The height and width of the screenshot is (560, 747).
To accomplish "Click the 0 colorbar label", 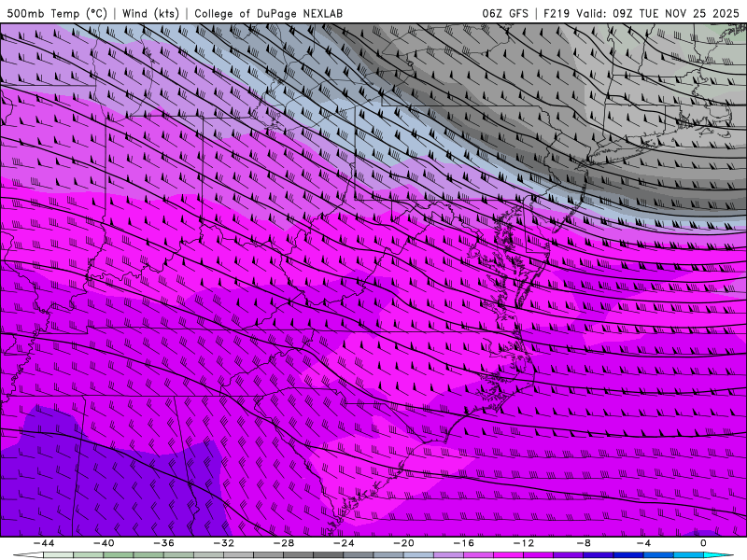I will click(x=704, y=543).
